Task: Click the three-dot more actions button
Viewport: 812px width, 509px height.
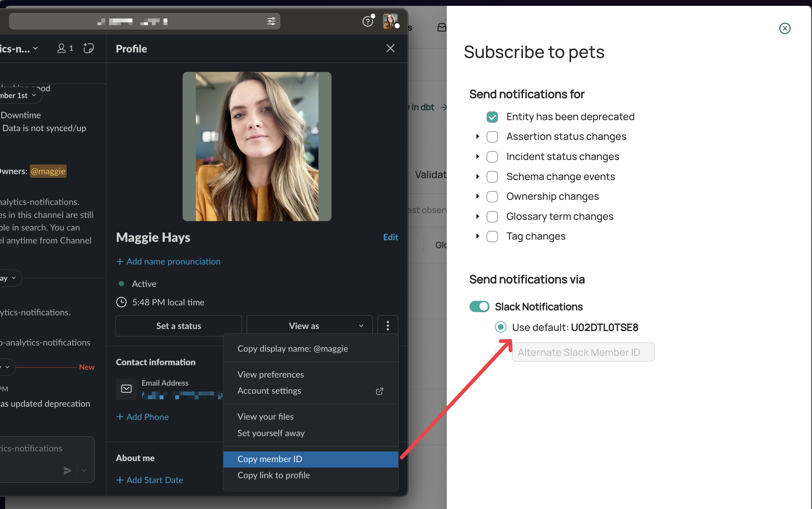Action: 388,325
